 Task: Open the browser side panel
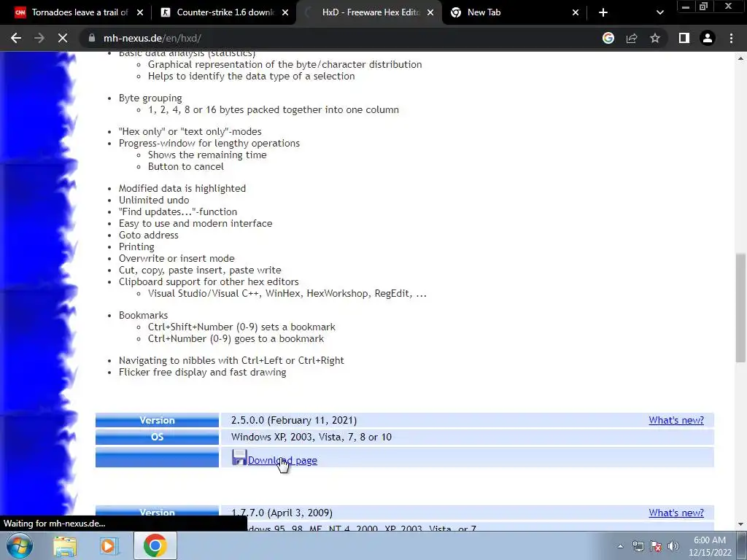pyautogui.click(x=684, y=38)
